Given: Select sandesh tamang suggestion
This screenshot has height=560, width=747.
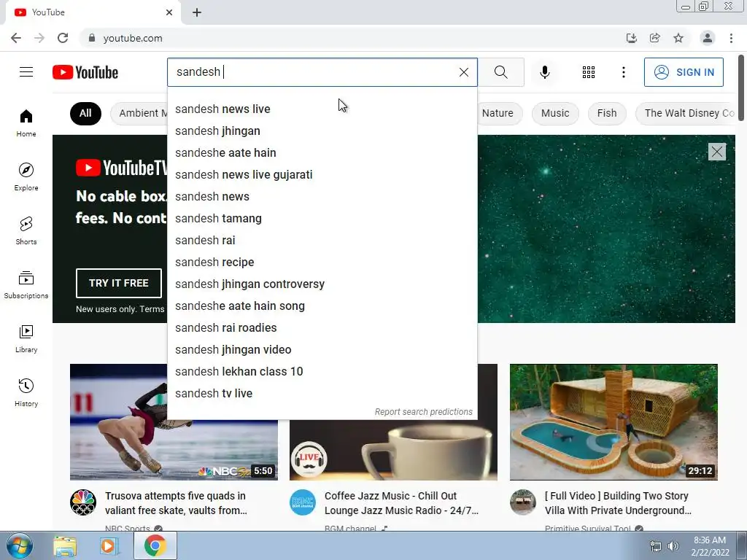Looking at the screenshot, I should [322, 219].
